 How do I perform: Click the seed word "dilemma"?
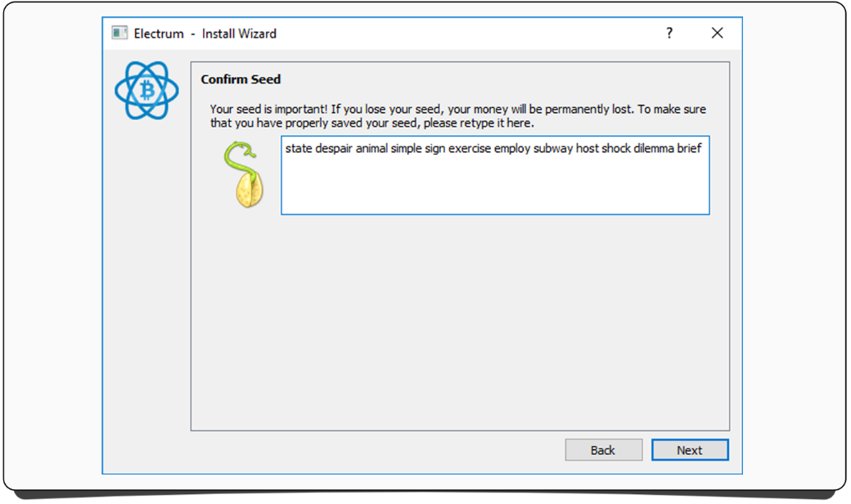click(x=654, y=149)
